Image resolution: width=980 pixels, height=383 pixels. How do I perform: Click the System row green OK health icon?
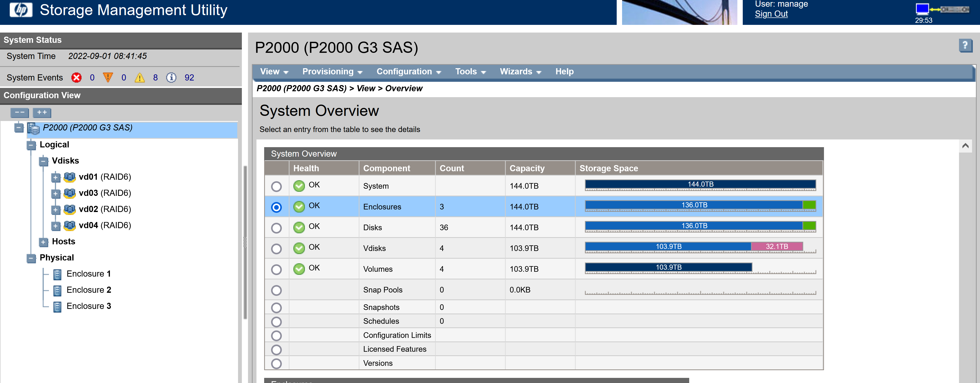(x=299, y=186)
